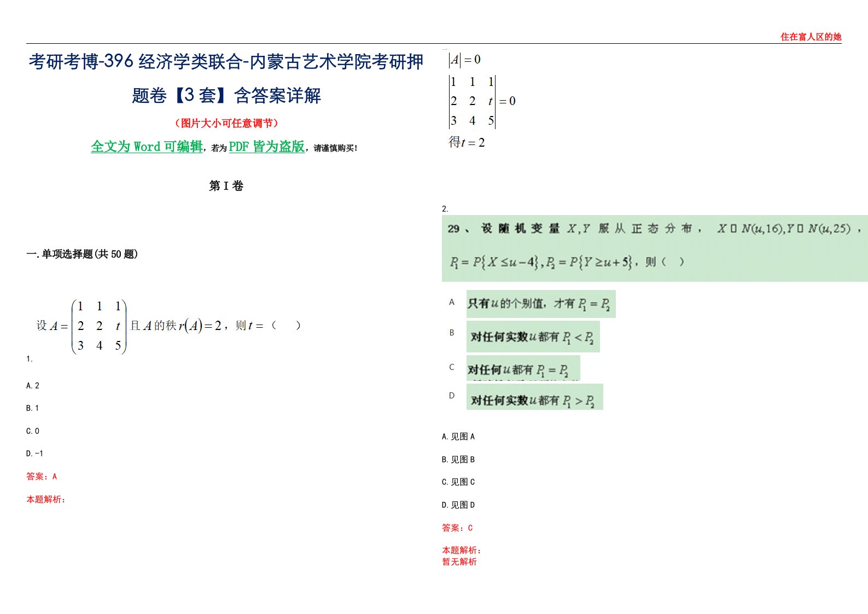Click image option C with P1 = P2
Viewport: 868px width, 614px height.
click(x=523, y=368)
